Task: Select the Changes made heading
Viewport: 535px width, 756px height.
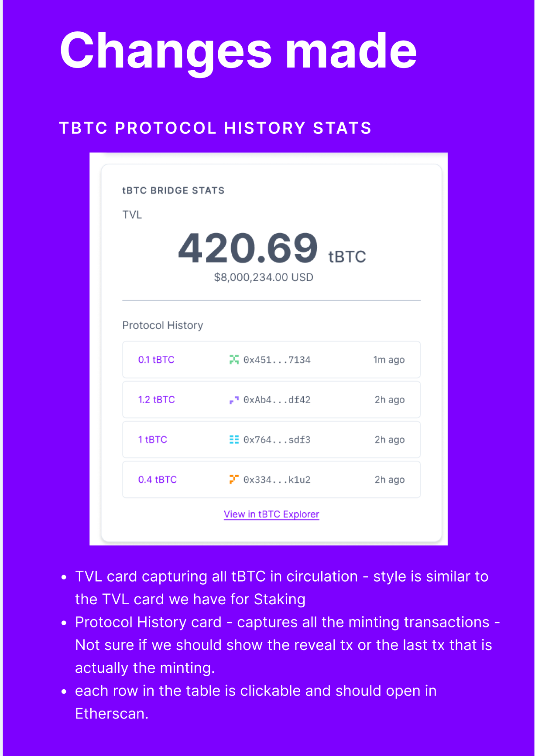Action: pyautogui.click(x=238, y=51)
